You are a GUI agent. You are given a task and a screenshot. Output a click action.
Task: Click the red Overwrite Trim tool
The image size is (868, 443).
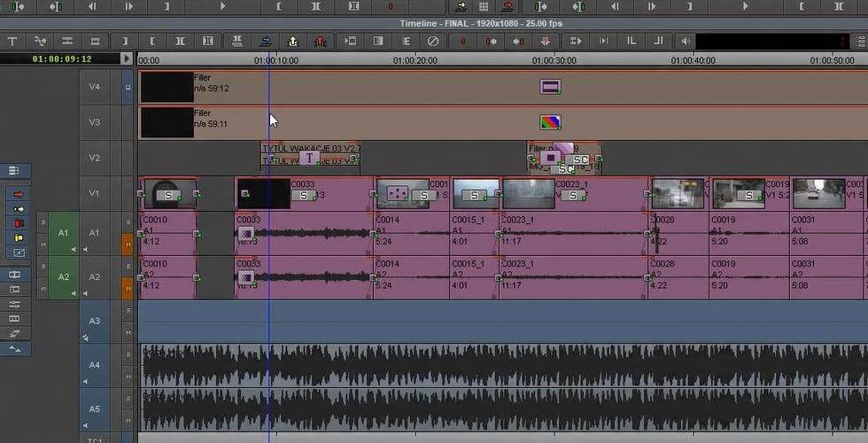18,223
